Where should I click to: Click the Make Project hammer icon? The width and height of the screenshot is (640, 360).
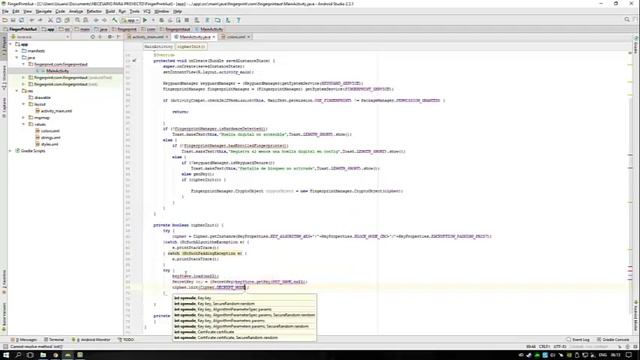(115, 20)
